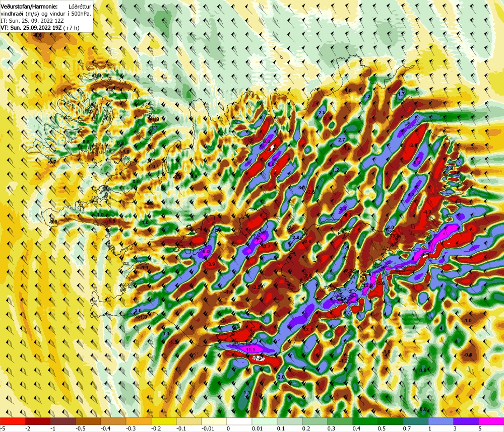Image resolution: width=504 pixels, height=432 pixels.
Task: Click the '11.1' value on the map
Action: click(250, 349)
